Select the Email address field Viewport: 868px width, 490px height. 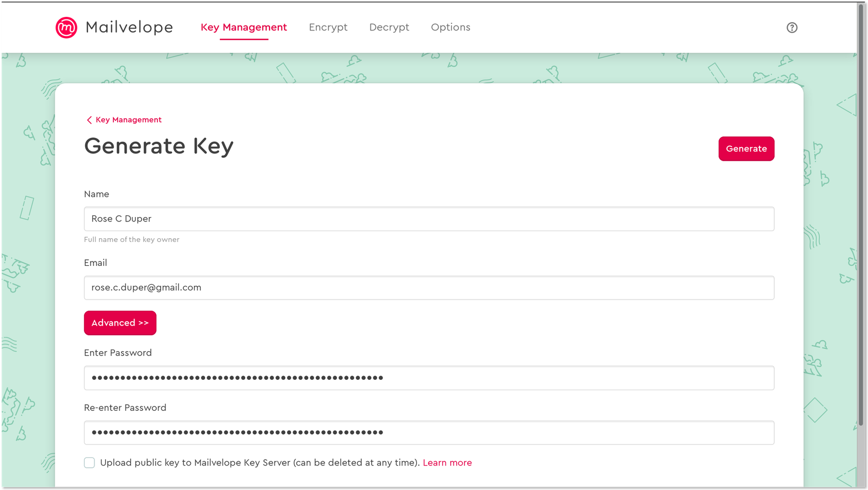(x=429, y=288)
